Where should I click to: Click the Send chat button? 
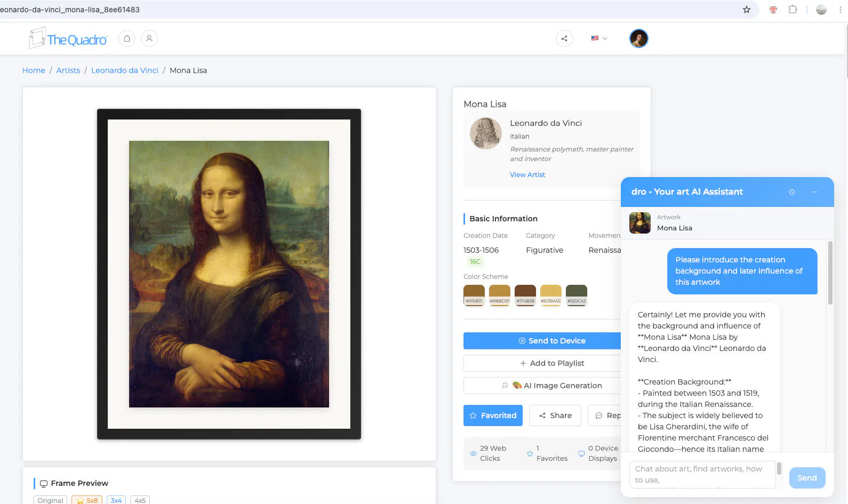point(807,478)
